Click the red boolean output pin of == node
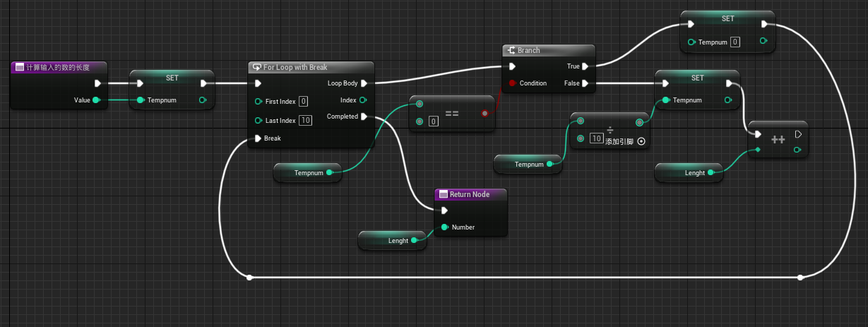This screenshot has height=327, width=868. click(x=484, y=113)
